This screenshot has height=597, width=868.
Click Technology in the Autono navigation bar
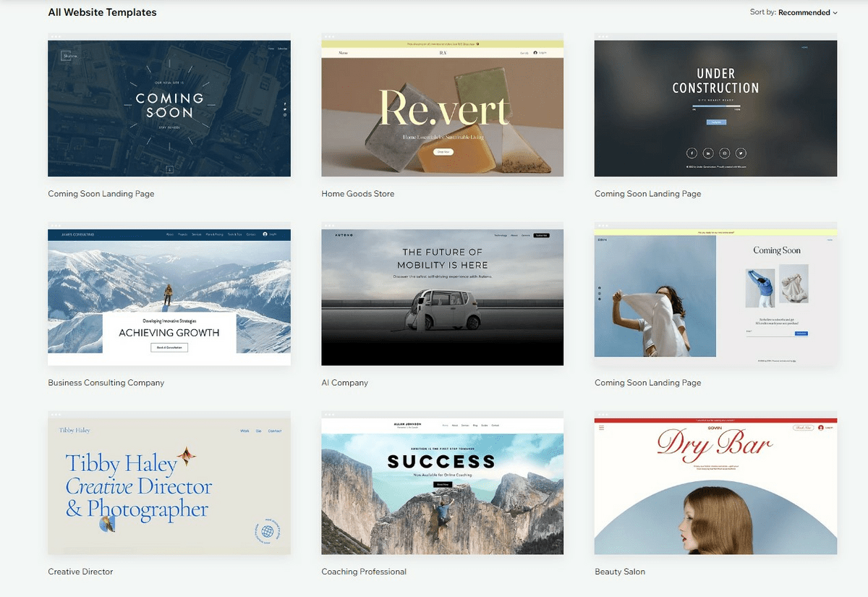501,236
